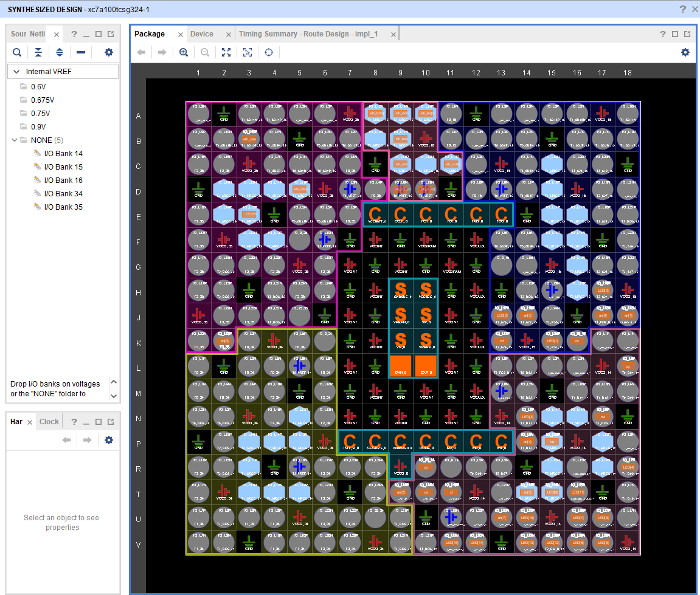
Task: Select the INIT_B_0 C pin at P7
Action: tap(350, 442)
